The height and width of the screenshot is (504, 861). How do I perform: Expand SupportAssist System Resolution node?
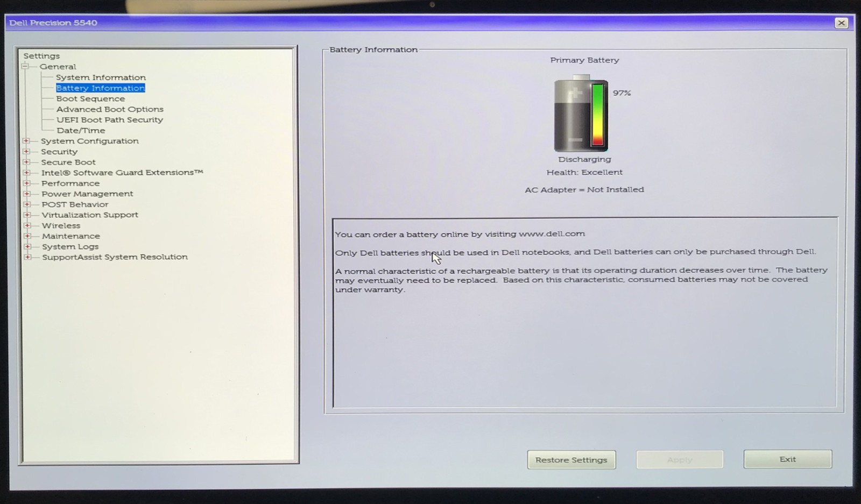coord(27,257)
